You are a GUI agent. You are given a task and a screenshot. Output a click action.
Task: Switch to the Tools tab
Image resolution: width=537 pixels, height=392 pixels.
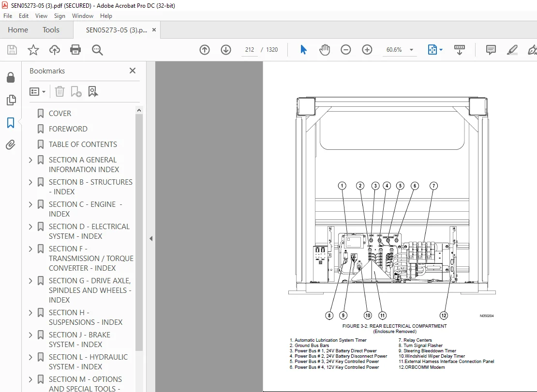click(x=51, y=30)
